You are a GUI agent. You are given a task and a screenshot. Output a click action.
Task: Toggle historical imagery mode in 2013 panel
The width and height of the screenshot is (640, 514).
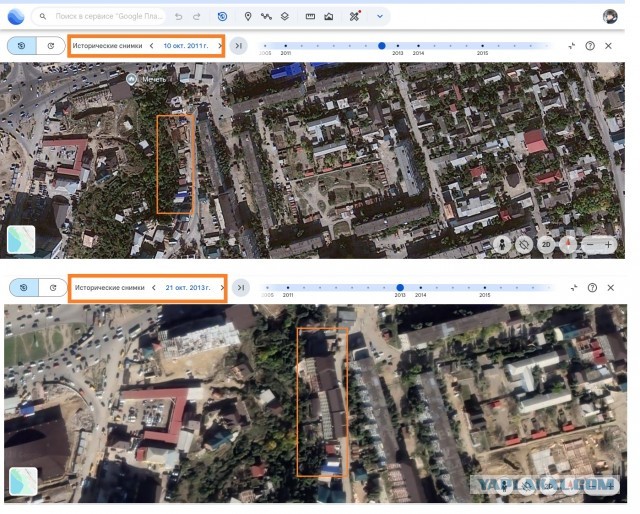click(x=24, y=288)
